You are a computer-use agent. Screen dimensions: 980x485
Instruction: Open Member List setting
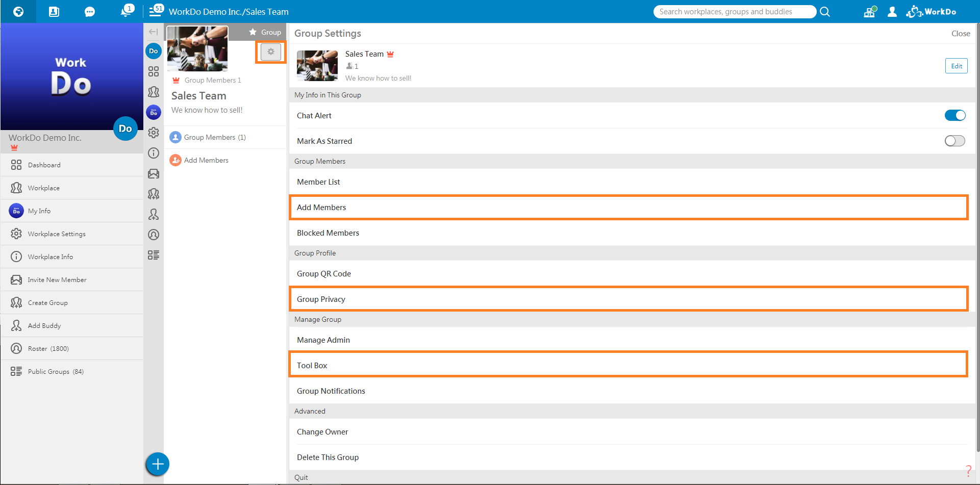[632, 182]
